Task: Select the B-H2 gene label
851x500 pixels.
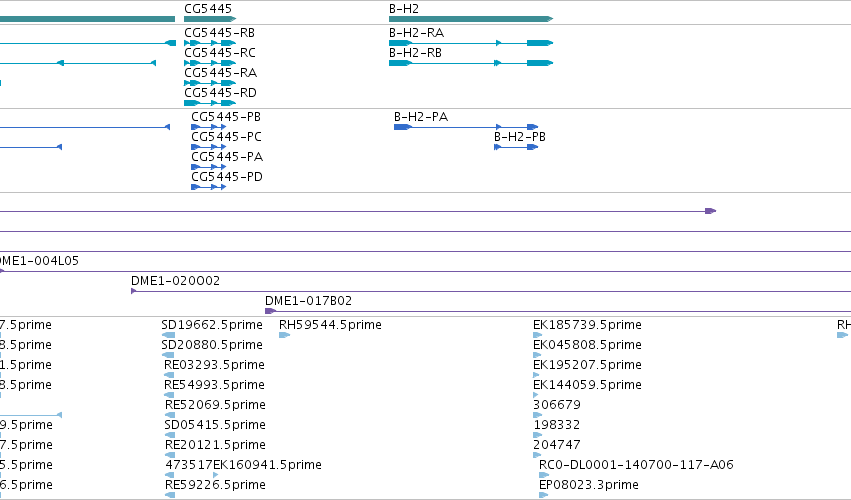Action: [x=404, y=9]
